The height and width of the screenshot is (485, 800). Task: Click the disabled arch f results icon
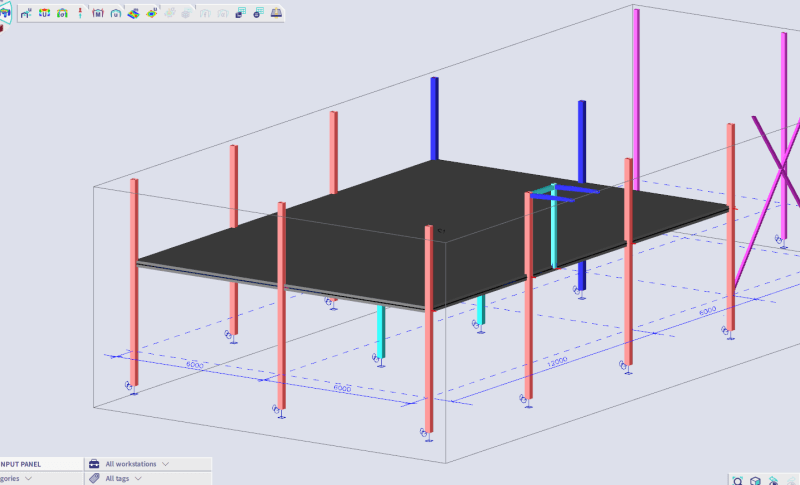pos(205,13)
